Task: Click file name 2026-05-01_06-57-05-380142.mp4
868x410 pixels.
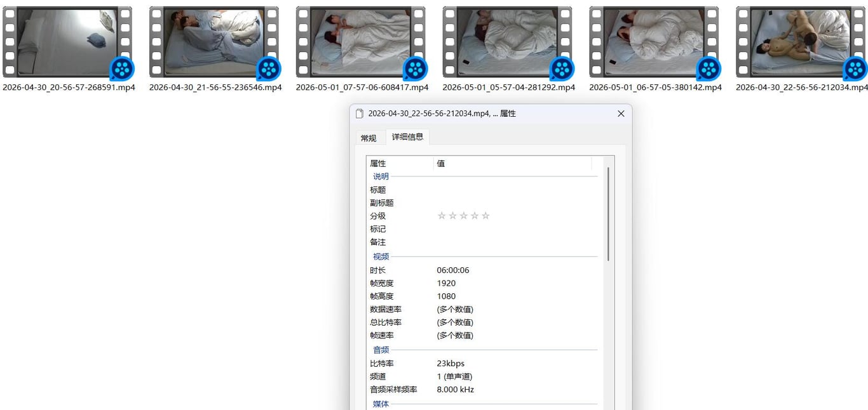Action: click(x=656, y=88)
